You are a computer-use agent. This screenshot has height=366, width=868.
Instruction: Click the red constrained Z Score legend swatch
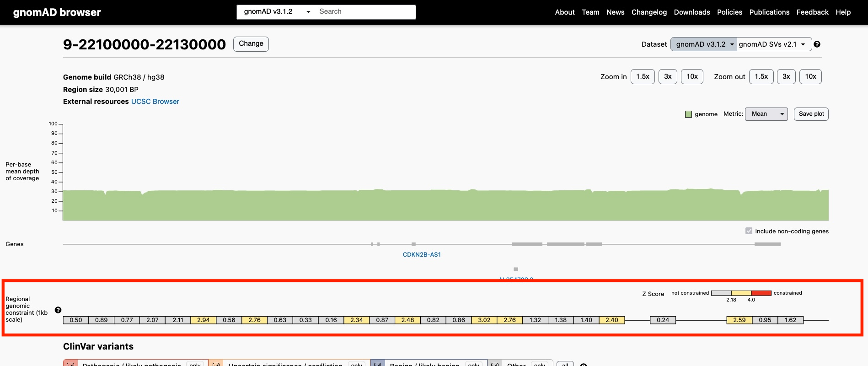coord(761,293)
